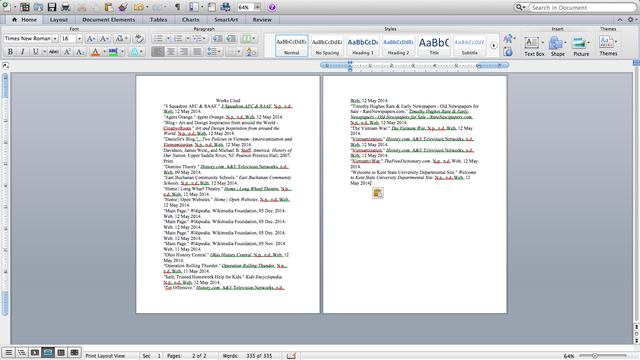Screen dimensions: 640x360
Task: Open the Charts tab
Action: pos(191,20)
